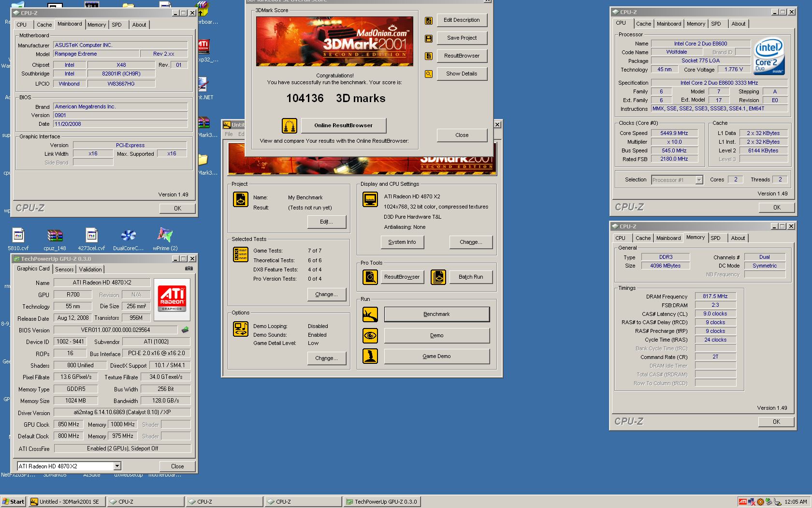The height and width of the screenshot is (508, 812).
Task: Switch to the Sensors tab in GPU-Z
Action: (x=64, y=269)
